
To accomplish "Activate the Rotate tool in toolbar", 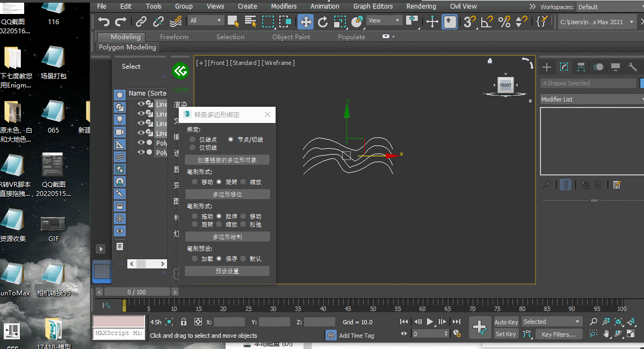I will (x=323, y=22).
